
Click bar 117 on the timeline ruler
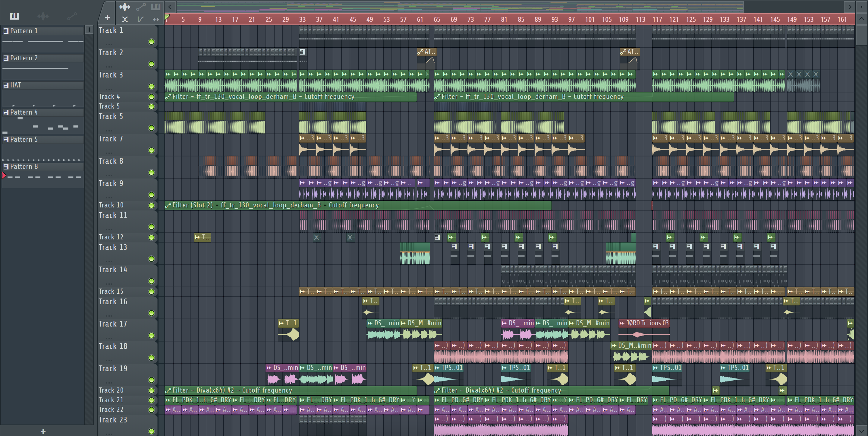[x=657, y=19]
